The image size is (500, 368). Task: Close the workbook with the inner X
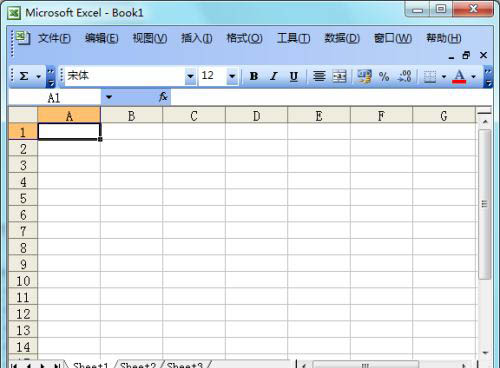(483, 55)
